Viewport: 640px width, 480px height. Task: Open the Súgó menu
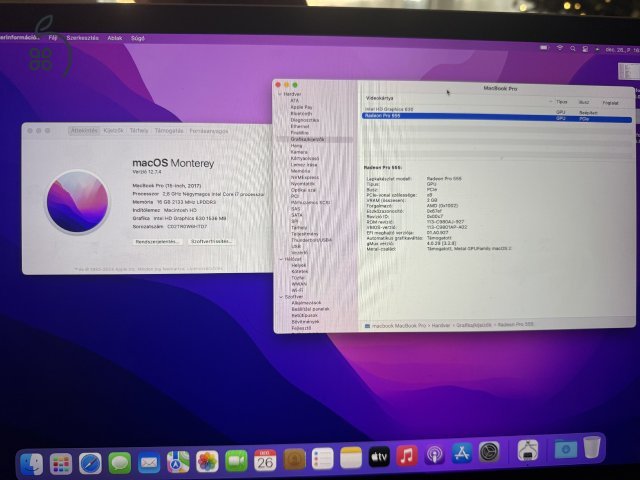click(x=138, y=38)
